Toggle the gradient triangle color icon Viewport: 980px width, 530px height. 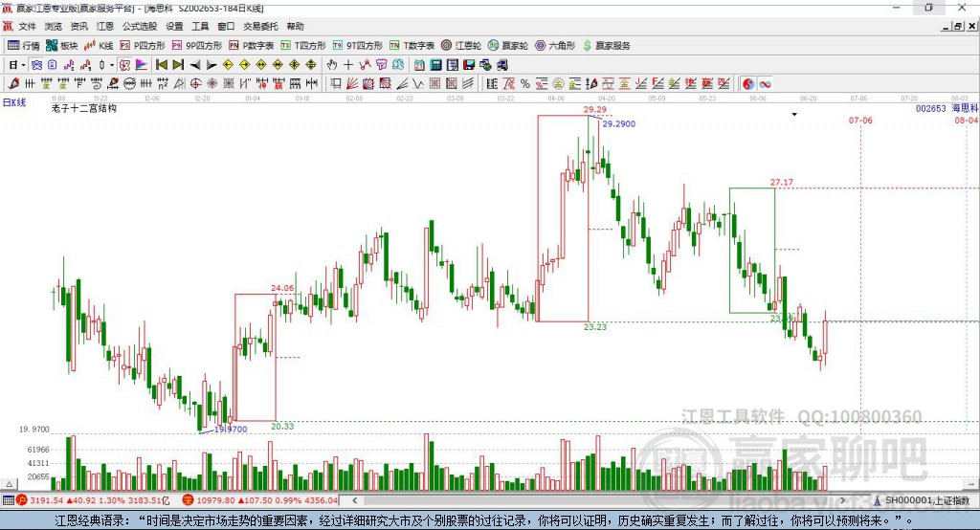[142, 65]
